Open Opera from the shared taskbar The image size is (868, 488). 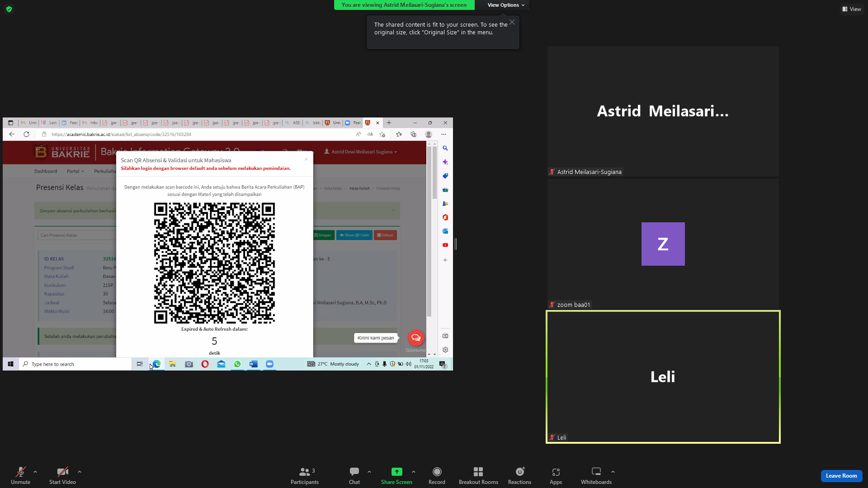pos(205,364)
